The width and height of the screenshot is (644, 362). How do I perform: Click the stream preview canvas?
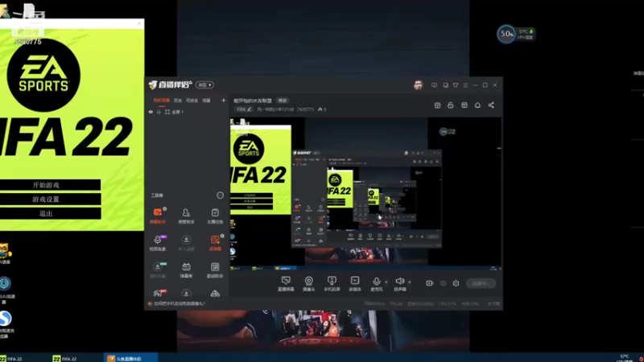point(365,194)
